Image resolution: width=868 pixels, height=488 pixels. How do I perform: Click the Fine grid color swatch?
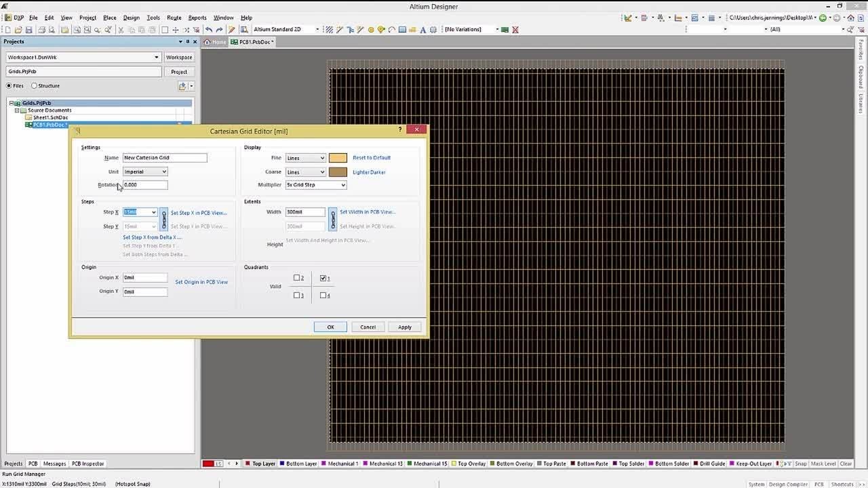338,158
